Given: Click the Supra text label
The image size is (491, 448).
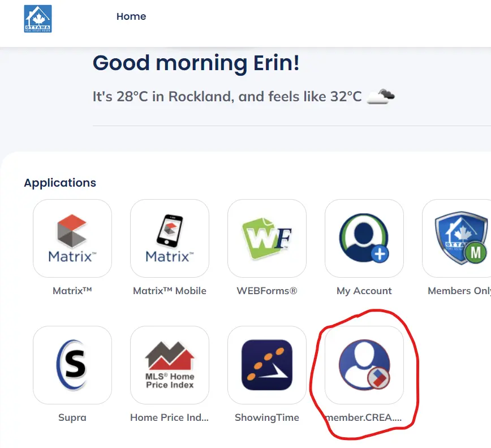Looking at the screenshot, I should pos(72,417).
